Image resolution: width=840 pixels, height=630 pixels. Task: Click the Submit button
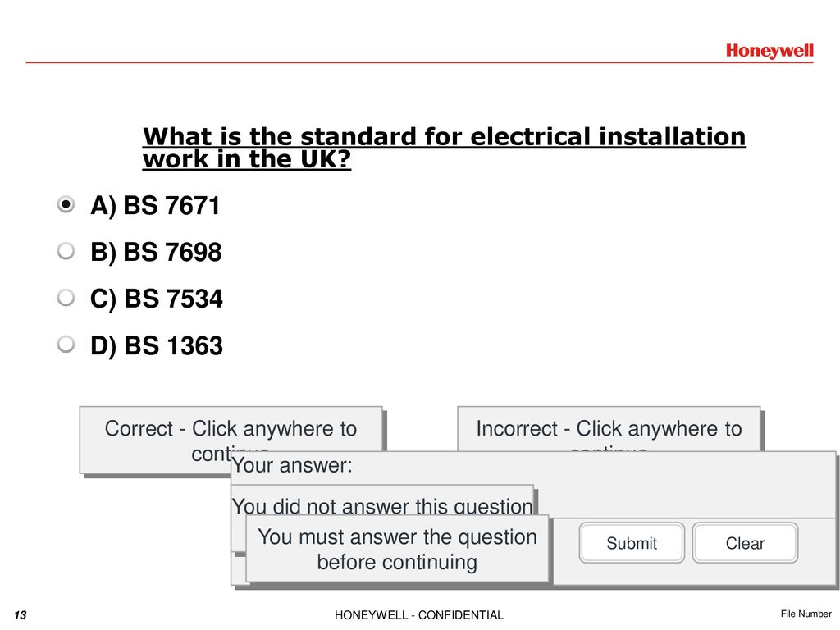click(632, 543)
